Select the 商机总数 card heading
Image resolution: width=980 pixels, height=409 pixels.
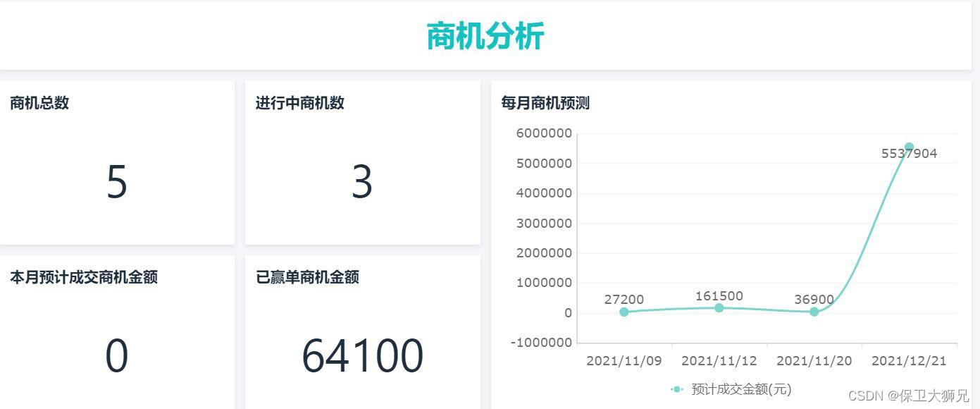(x=39, y=103)
